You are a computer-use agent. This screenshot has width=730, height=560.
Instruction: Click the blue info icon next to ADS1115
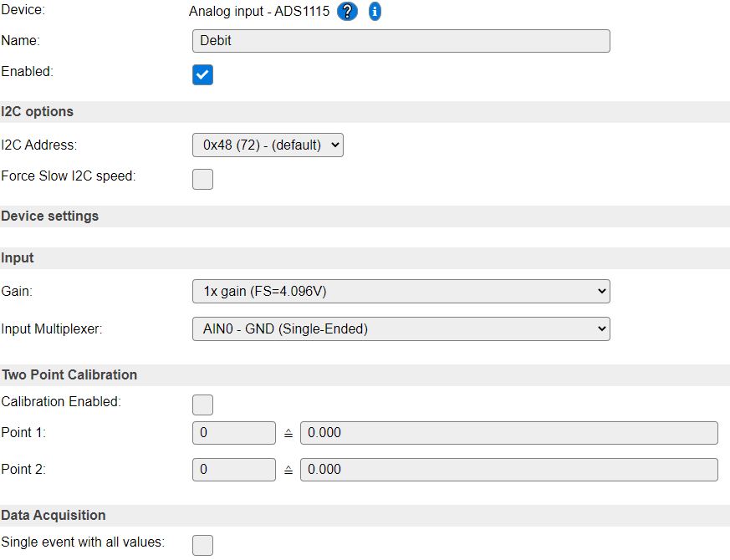(375, 11)
